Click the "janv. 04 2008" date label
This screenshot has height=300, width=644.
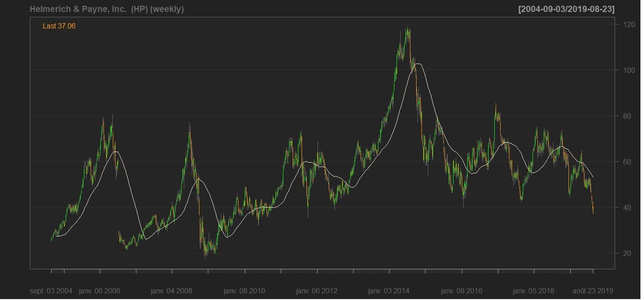(171, 291)
